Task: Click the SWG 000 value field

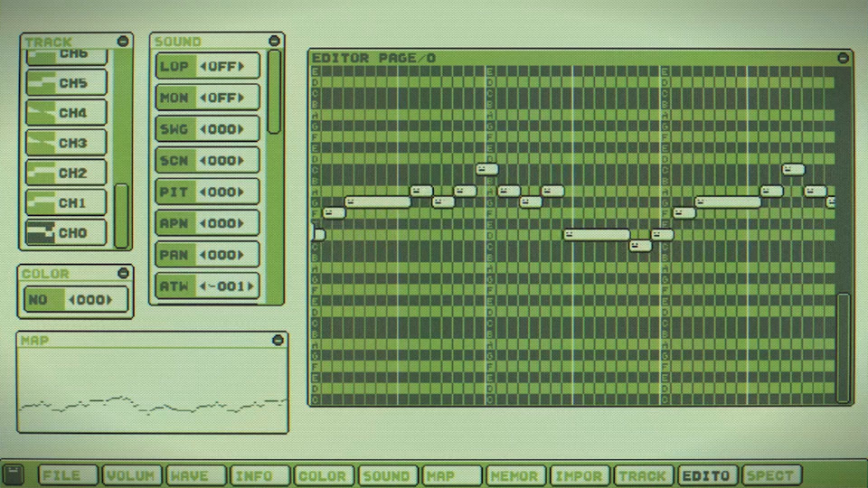Action: point(222,129)
